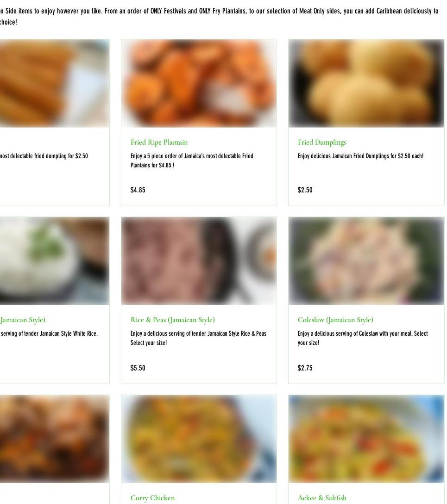Open the Curry Chicken title link
This screenshot has width=447, height=504.
point(152,498)
